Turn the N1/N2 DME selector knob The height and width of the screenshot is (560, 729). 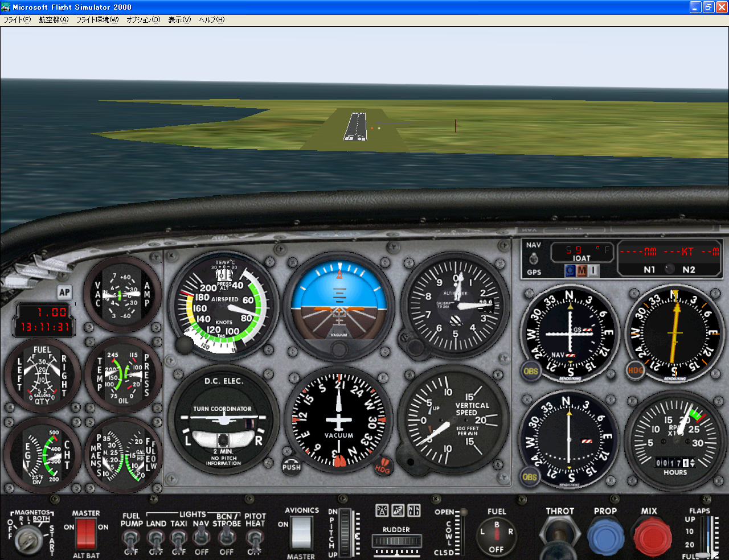tap(670, 269)
